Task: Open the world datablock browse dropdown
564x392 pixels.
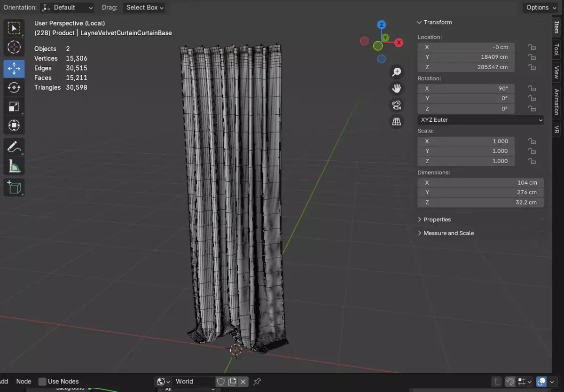Action: tap(163, 382)
